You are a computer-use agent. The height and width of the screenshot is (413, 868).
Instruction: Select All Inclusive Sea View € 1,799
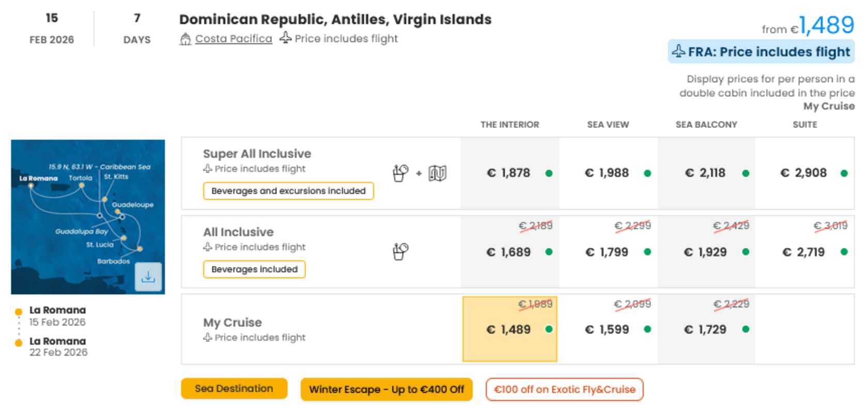coord(608,252)
